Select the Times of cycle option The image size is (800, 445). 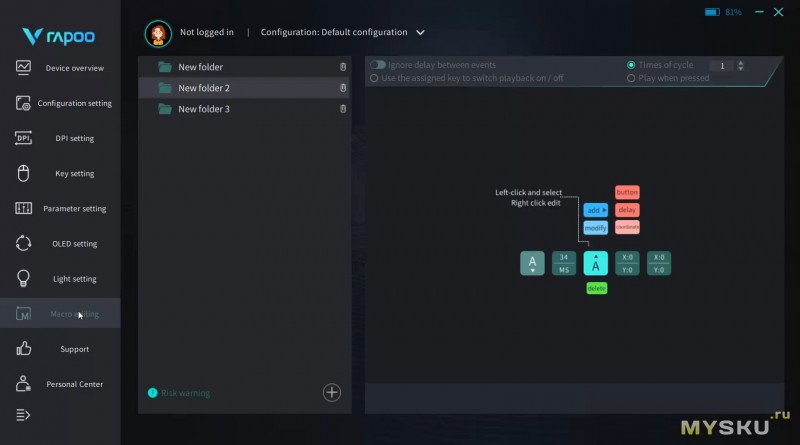[631, 65]
